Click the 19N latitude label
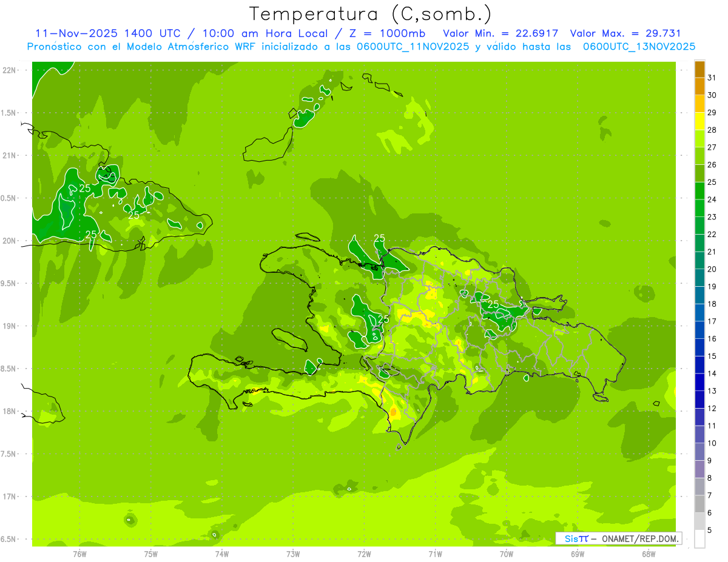 (x=8, y=326)
